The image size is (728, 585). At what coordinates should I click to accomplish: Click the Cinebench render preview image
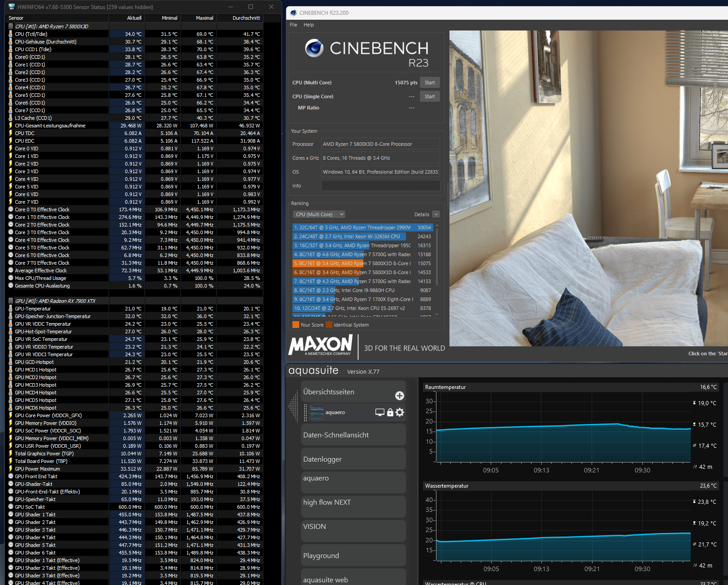click(x=589, y=188)
